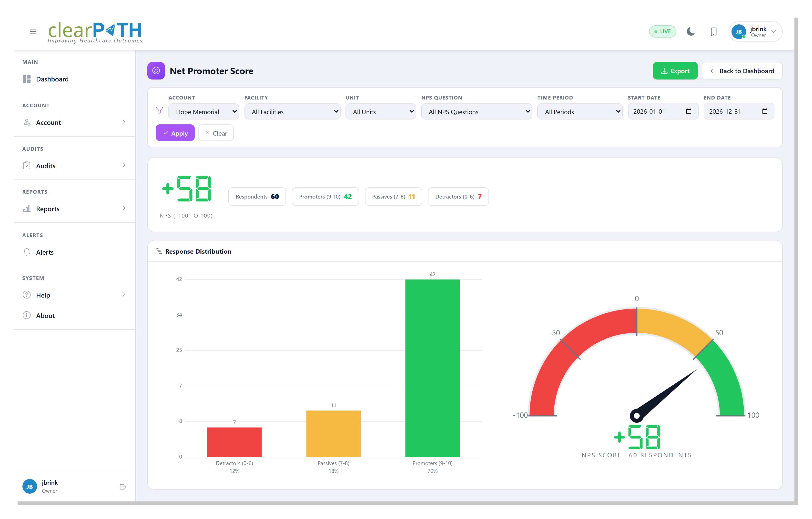Open Alerts from the sidebar
Screen dimensions: 812x519
tap(74, 252)
